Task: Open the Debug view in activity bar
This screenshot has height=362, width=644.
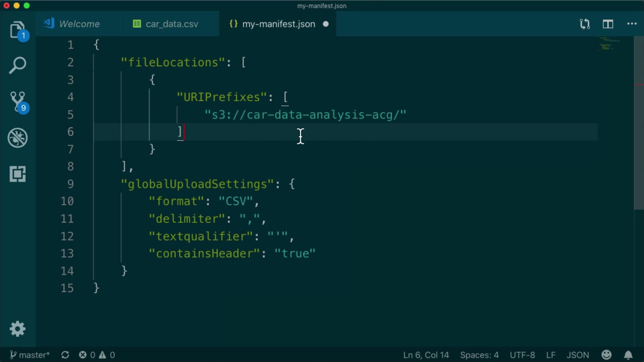Action: coord(17,138)
